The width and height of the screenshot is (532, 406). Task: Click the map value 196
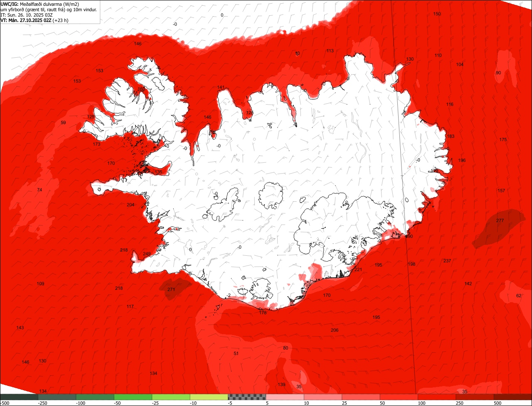pyautogui.click(x=462, y=160)
